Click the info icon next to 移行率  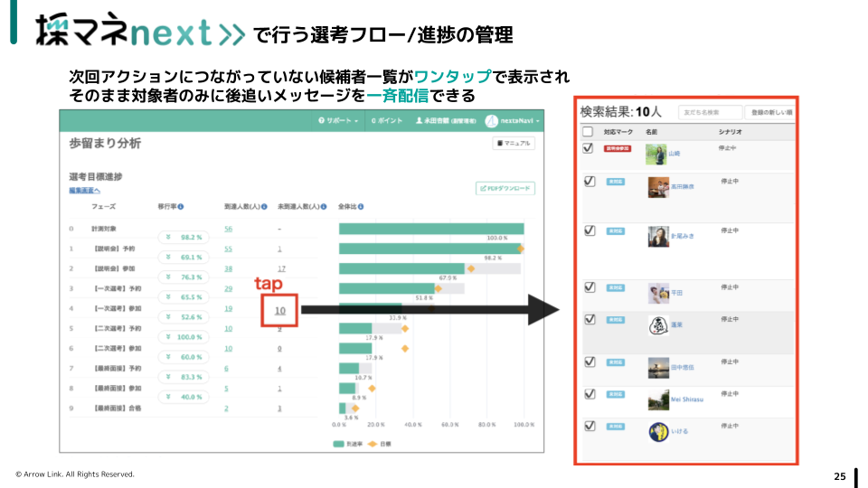[182, 207]
